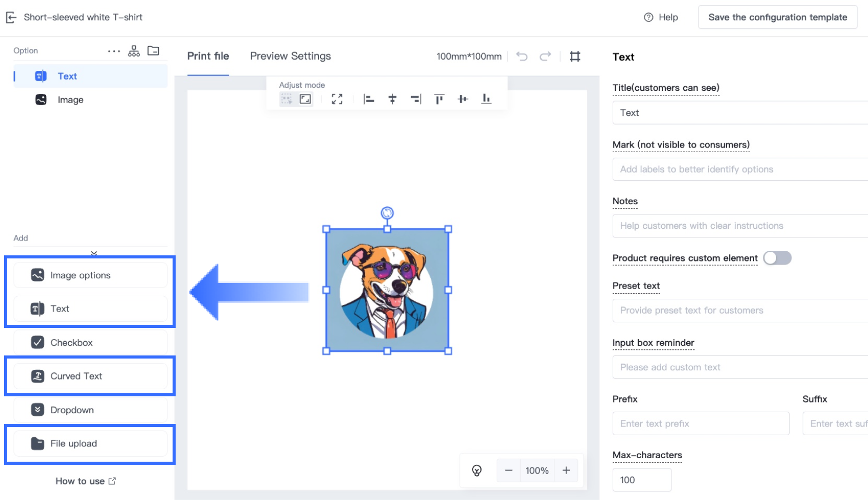Image resolution: width=868 pixels, height=500 pixels.
Task: Open the How to use link
Action: (x=86, y=481)
